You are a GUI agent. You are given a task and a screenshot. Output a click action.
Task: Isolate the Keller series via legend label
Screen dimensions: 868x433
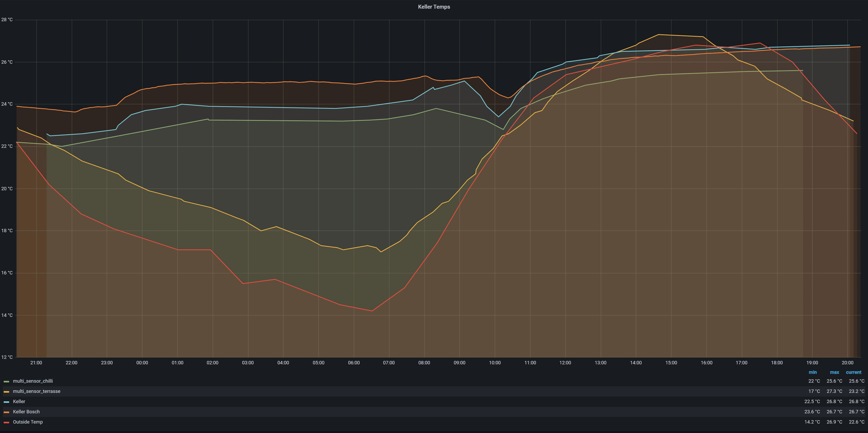(x=19, y=401)
